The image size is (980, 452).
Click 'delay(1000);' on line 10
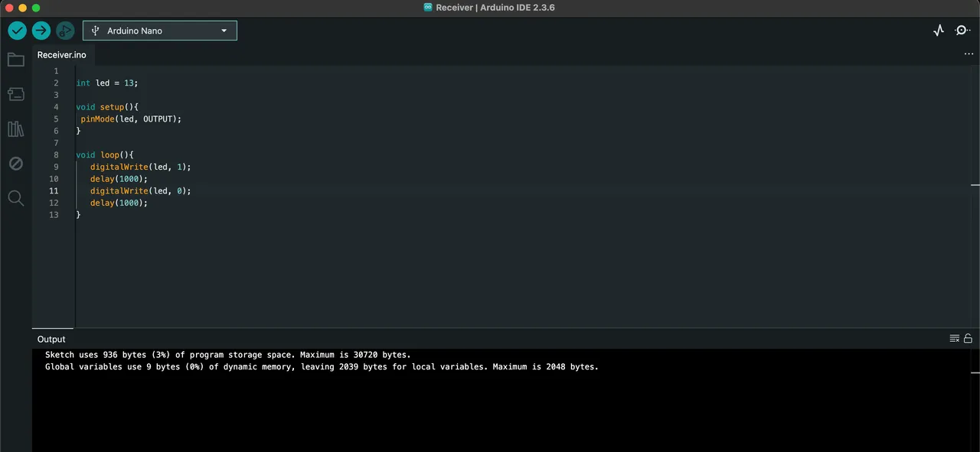click(119, 179)
